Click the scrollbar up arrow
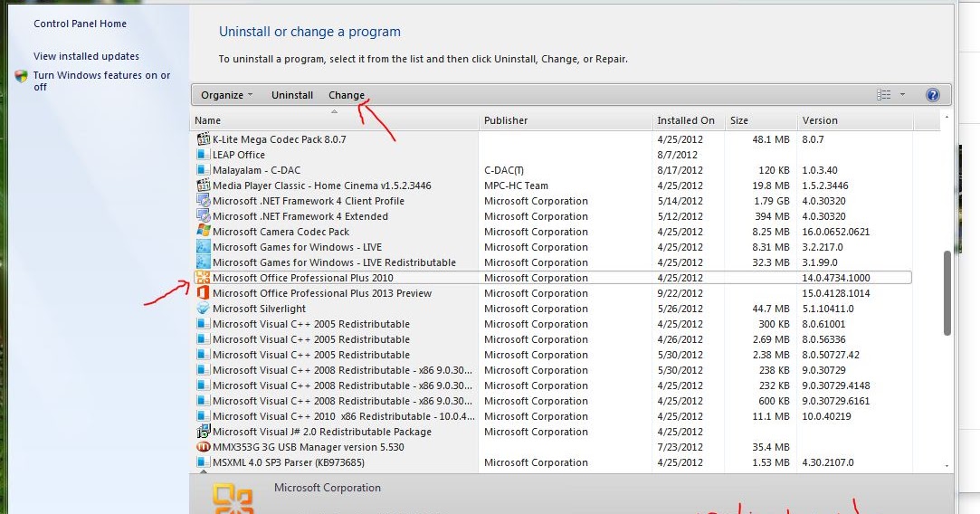The width and height of the screenshot is (980, 514). [947, 118]
